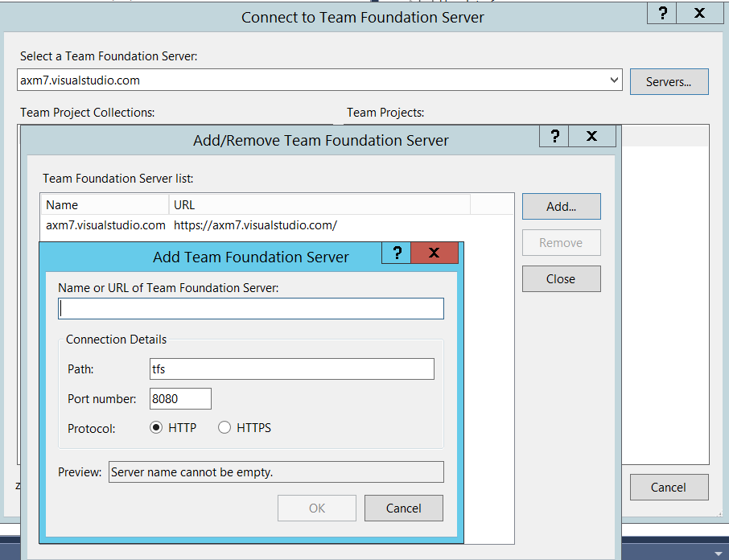The image size is (729, 560).
Task: Click the URL column header
Action: point(319,205)
